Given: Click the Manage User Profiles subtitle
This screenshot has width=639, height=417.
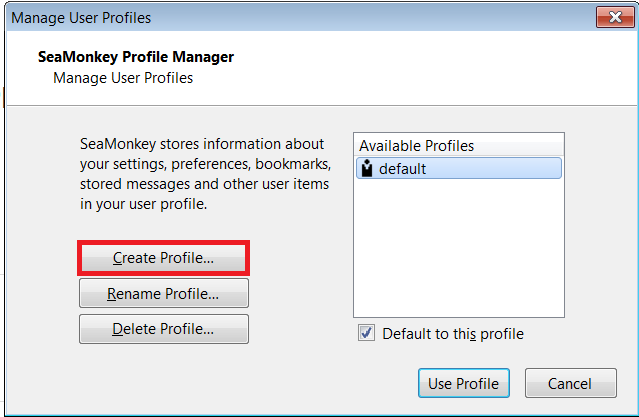Looking at the screenshot, I should coord(123,78).
